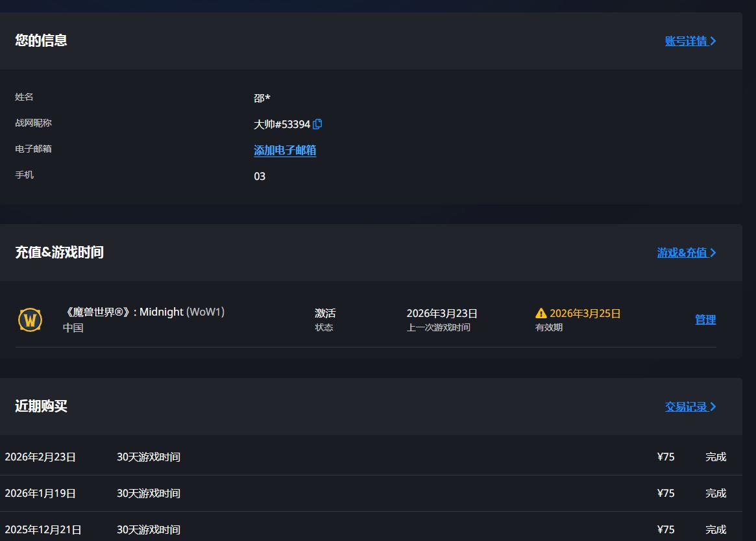Open the 账号详情 account details link
The height and width of the screenshot is (541, 756).
(686, 41)
